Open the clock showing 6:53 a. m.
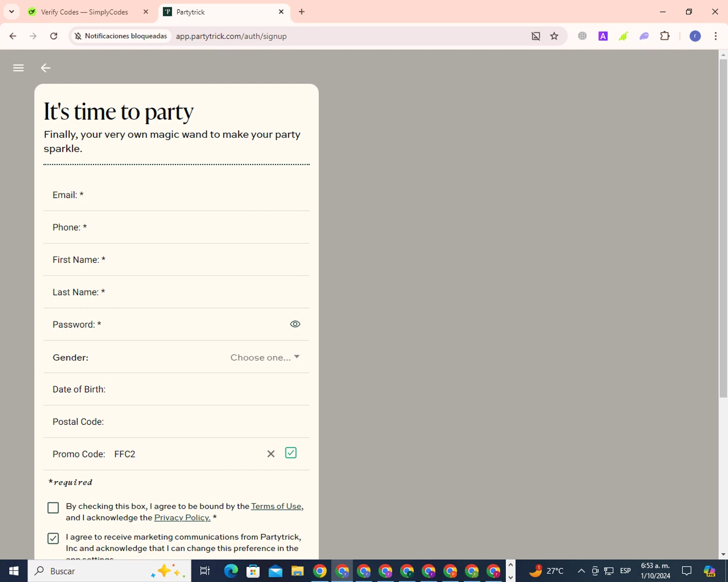The height and width of the screenshot is (582, 728). (x=655, y=571)
